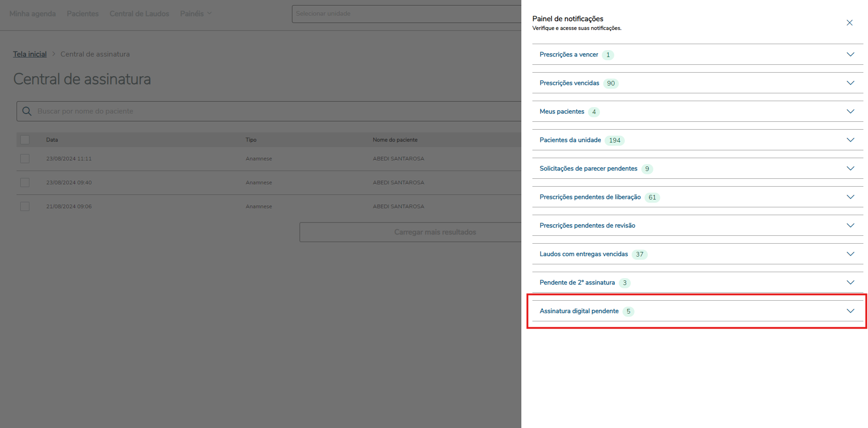868x428 pixels.
Task: Expand Laudos com entregas vencidas chevron
Action: [850, 254]
